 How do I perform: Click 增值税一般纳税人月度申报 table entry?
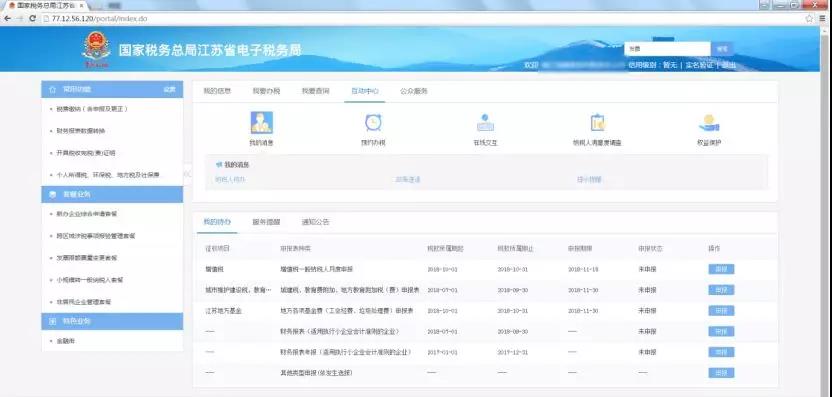[x=316, y=269]
